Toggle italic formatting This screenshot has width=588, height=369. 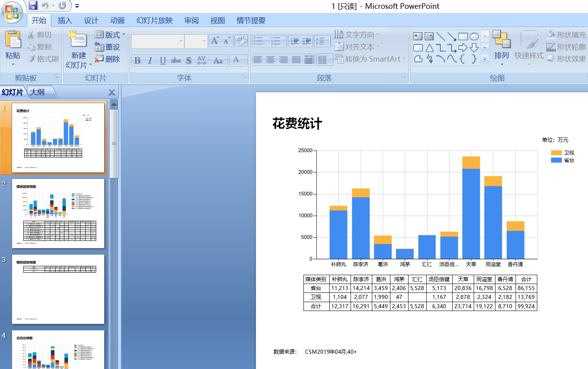click(150, 60)
